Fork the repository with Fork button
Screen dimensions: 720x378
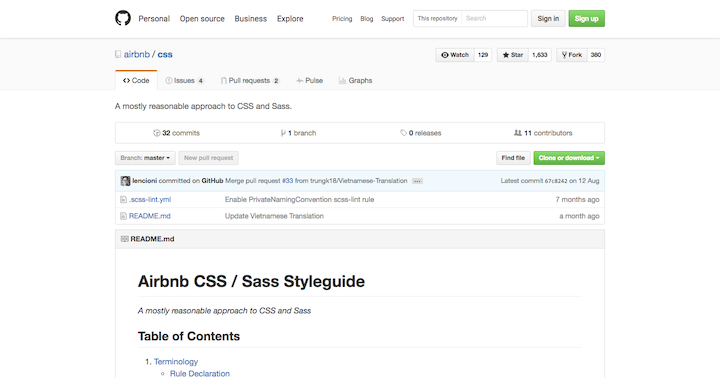572,55
